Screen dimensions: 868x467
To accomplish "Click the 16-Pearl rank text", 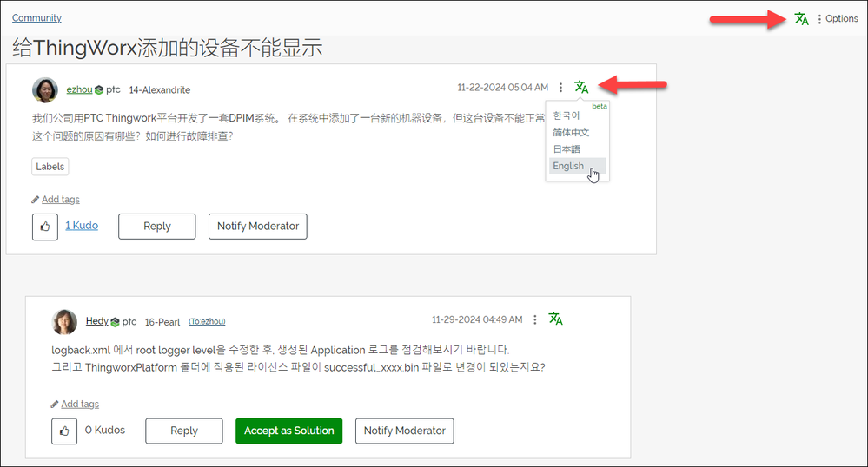I will [x=162, y=322].
